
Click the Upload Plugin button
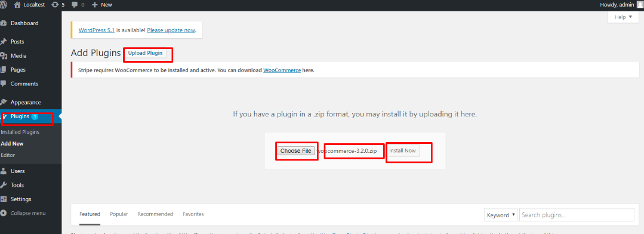click(x=145, y=53)
